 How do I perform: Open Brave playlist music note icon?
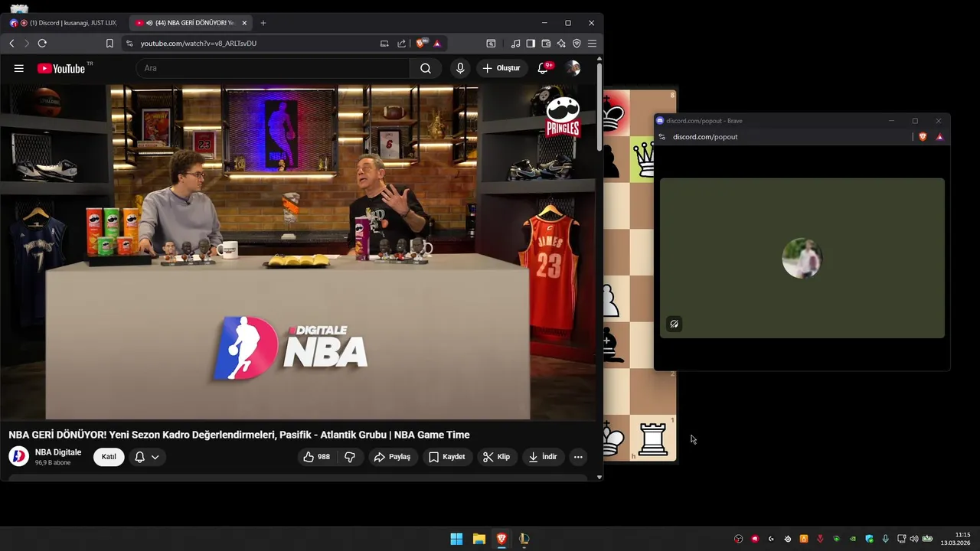pyautogui.click(x=515, y=44)
